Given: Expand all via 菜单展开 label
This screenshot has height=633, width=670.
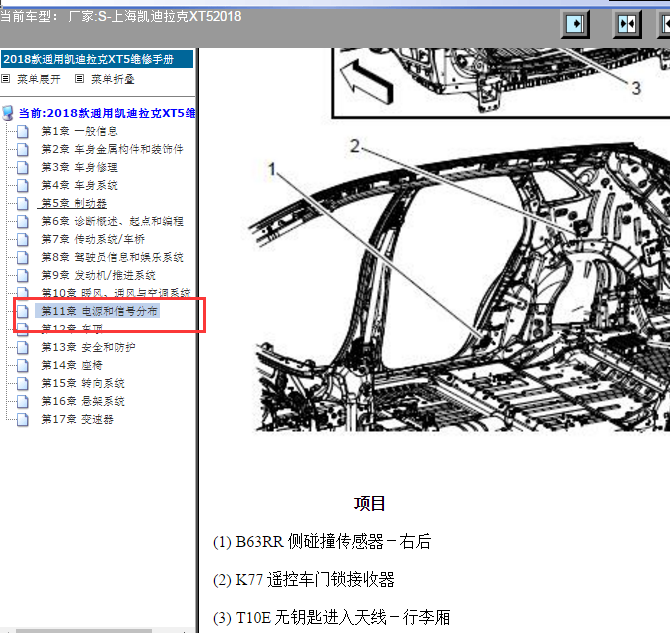Looking at the screenshot, I should tap(38, 79).
